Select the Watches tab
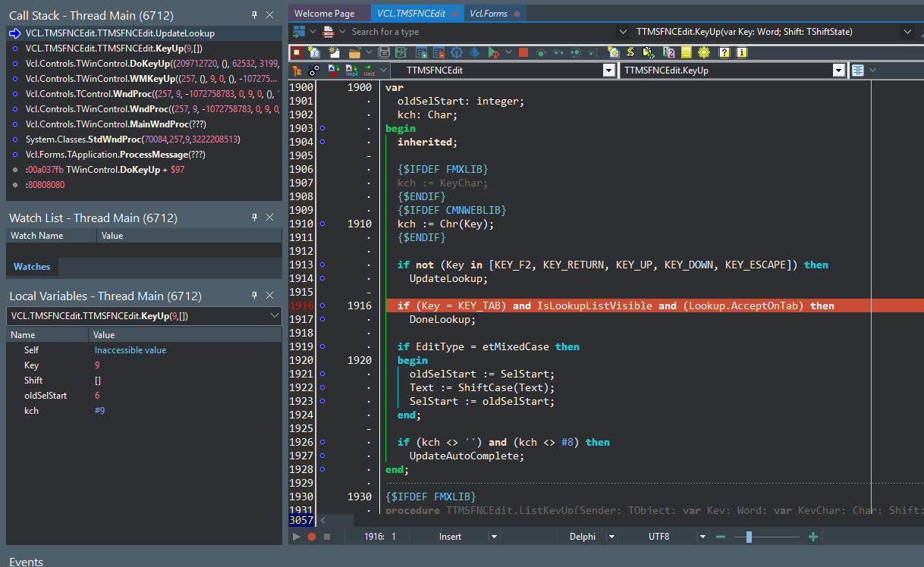 point(32,267)
